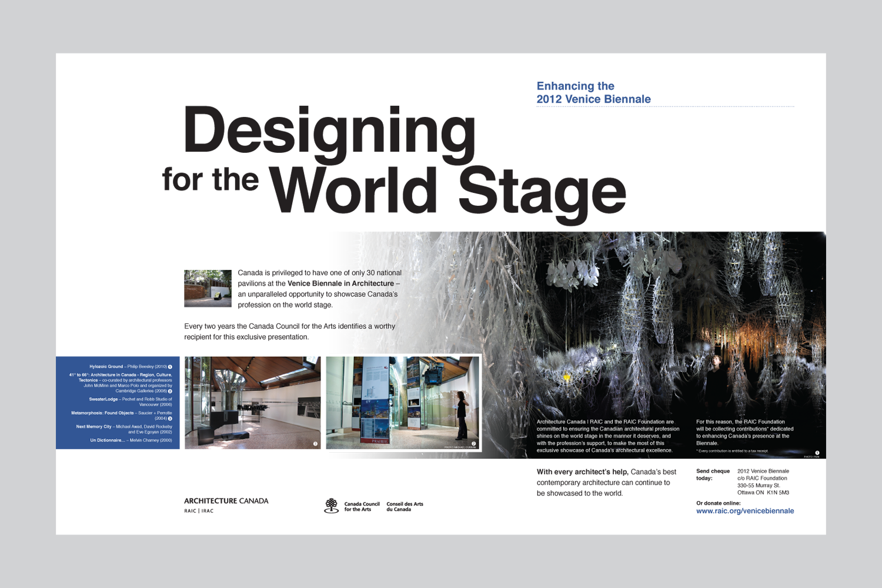Image resolution: width=882 pixels, height=588 pixels.
Task: Select the small pavilion exterior thumbnail
Action: (x=208, y=288)
